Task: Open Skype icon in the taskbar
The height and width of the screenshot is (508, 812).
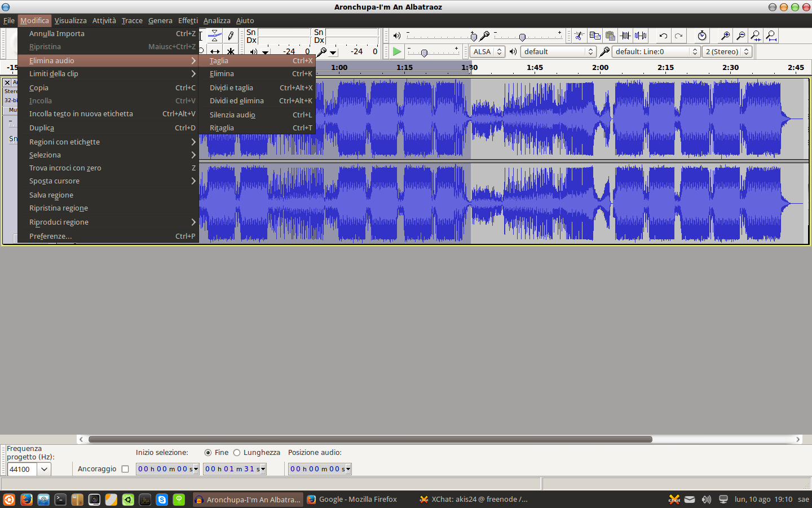Action: pos(162,500)
